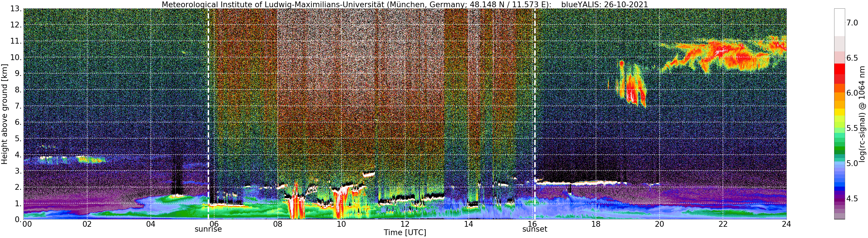Click the height tick label 7.
The width and height of the screenshot is (868, 238).
coord(18,106)
